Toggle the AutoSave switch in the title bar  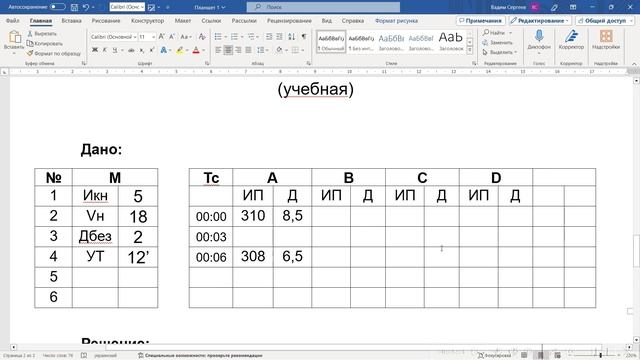[x=58, y=7]
